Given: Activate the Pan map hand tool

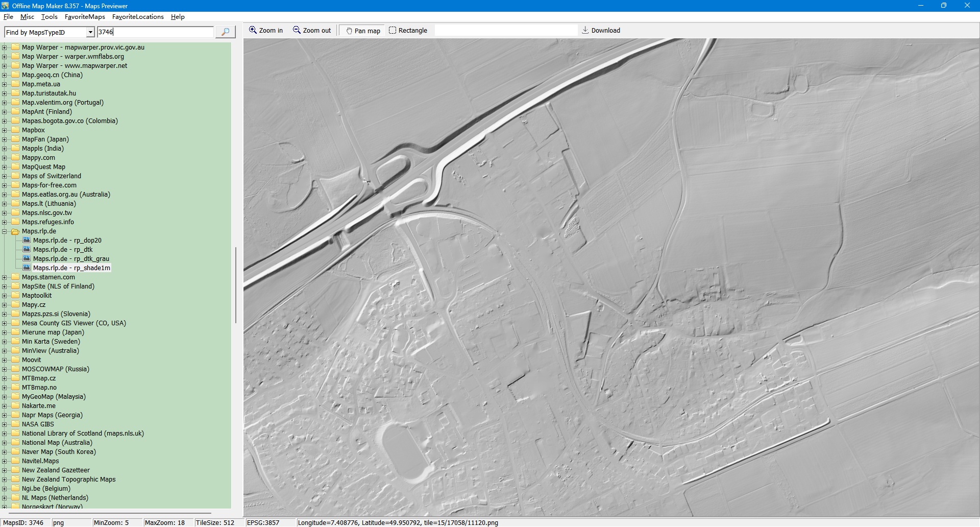Looking at the screenshot, I should click(363, 31).
